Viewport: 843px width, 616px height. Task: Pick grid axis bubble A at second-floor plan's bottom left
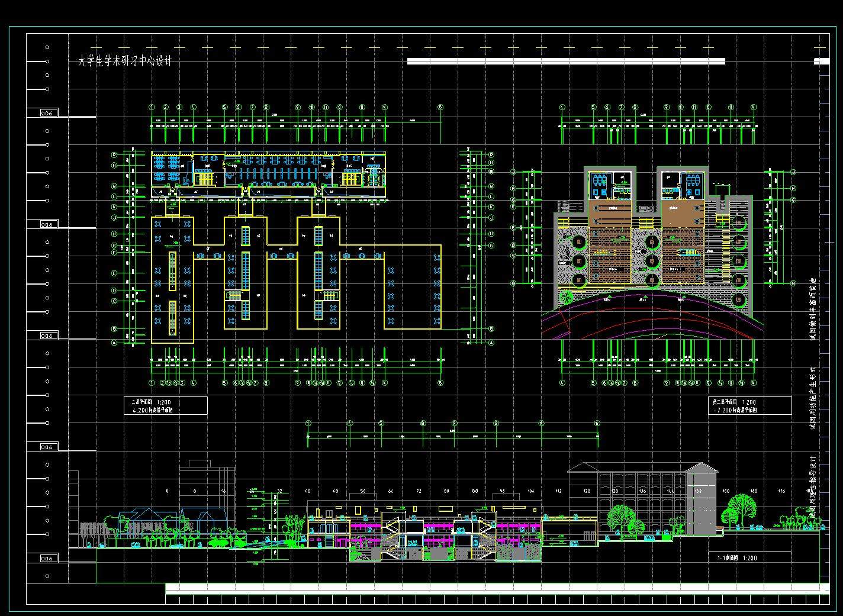(x=114, y=343)
